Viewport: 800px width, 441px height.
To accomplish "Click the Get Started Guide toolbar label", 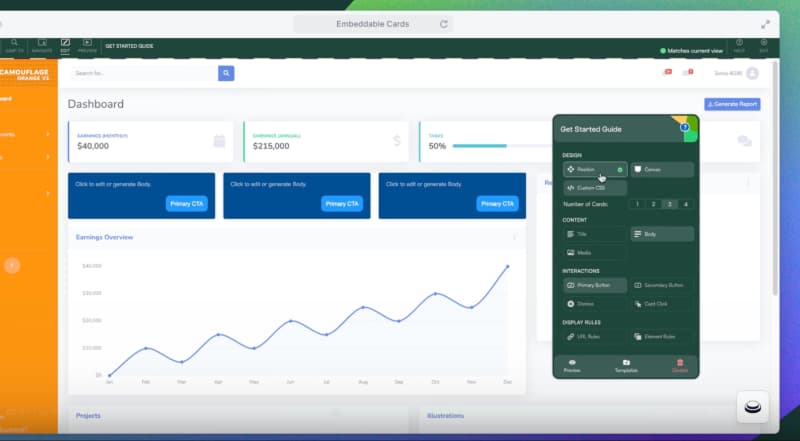I will [x=129, y=46].
